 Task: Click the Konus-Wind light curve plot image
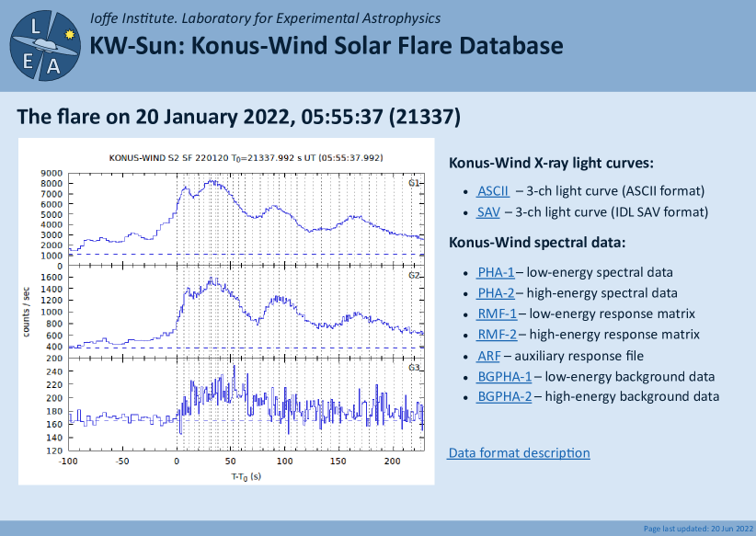(226, 312)
